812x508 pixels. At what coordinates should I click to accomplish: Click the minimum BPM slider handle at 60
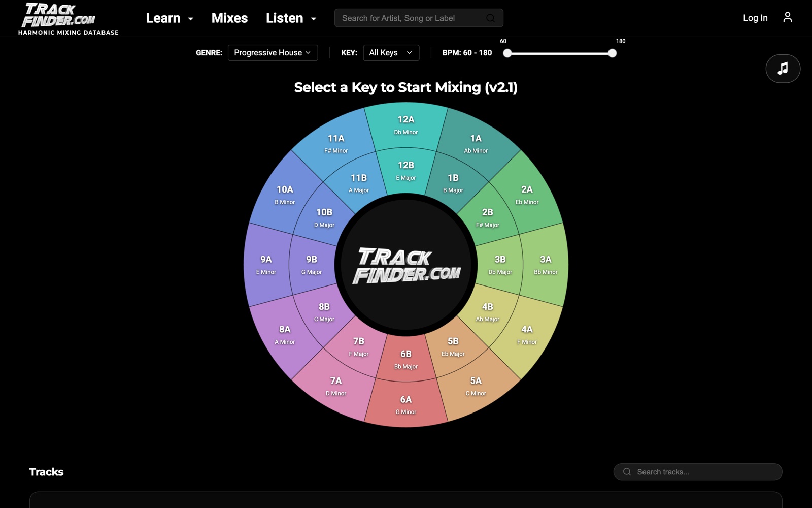[507, 53]
